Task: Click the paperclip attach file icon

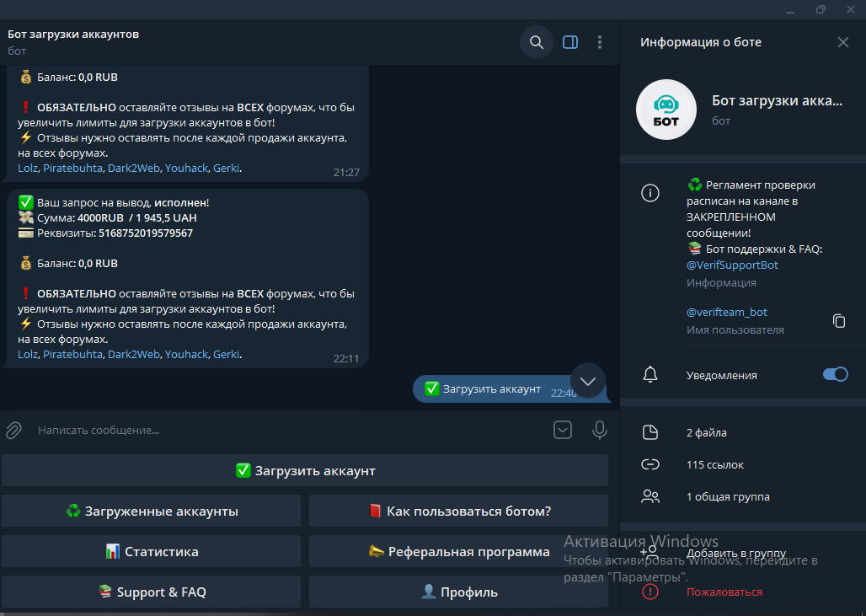Action: 13,431
